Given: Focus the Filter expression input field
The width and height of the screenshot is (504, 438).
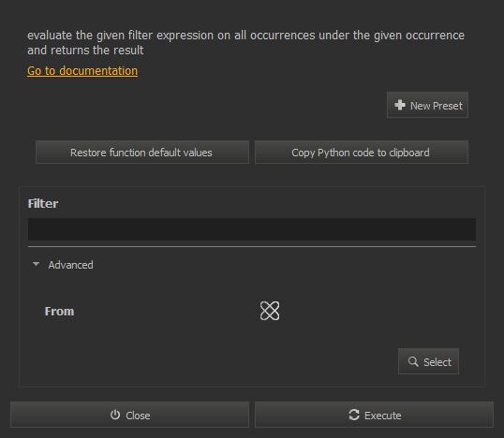Looking at the screenshot, I should click(252, 229).
